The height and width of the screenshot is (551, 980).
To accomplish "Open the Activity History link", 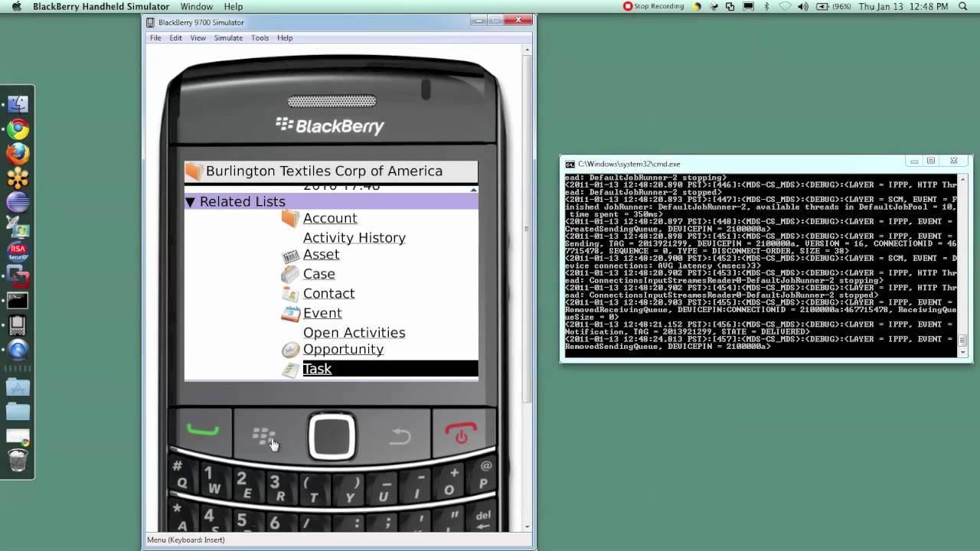I will click(354, 238).
